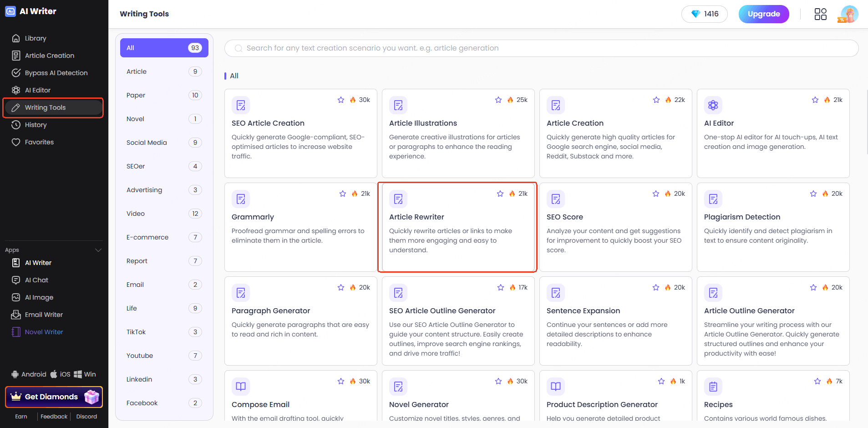Click the AI Editor card flower icon

(x=713, y=105)
